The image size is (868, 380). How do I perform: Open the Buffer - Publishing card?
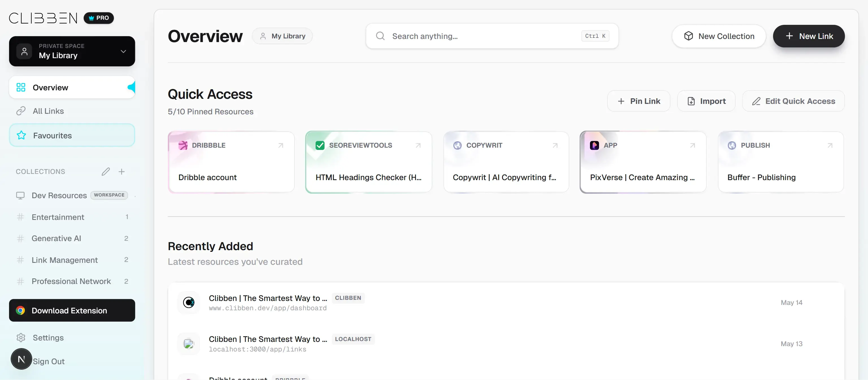pos(781,162)
